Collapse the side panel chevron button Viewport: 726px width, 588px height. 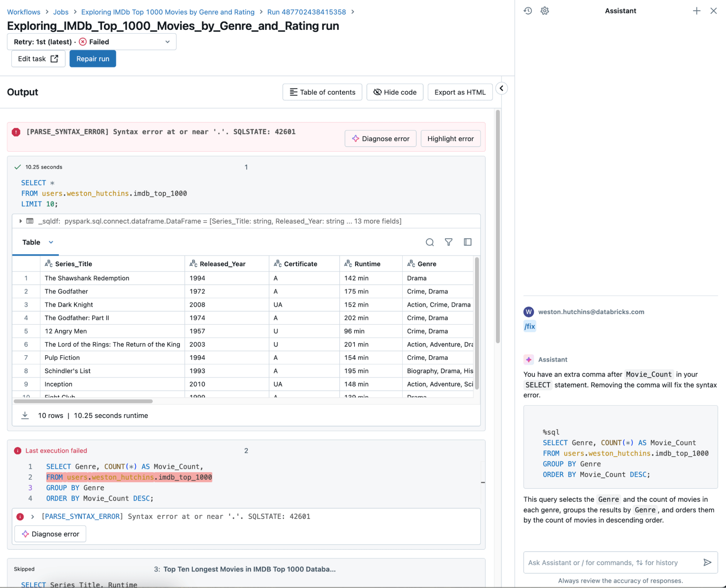(x=501, y=88)
